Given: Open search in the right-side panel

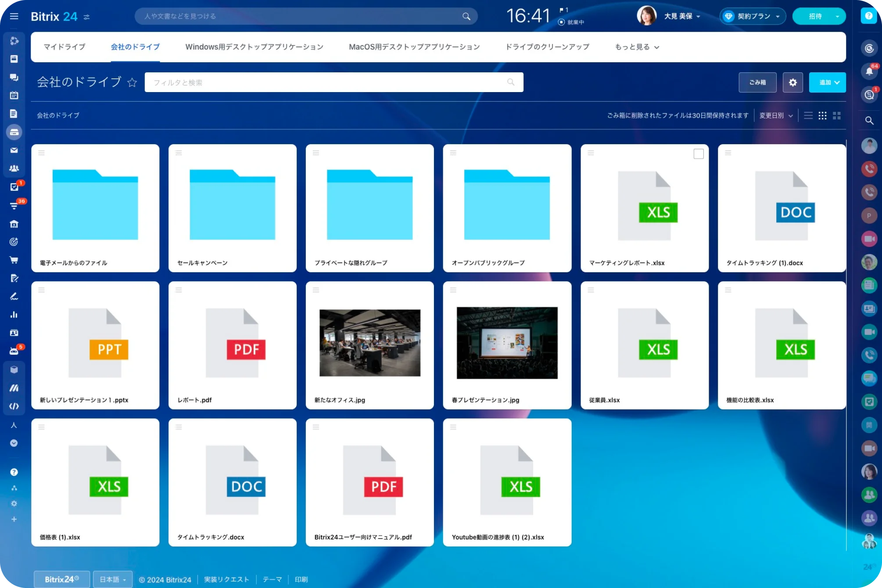Looking at the screenshot, I should (x=870, y=120).
